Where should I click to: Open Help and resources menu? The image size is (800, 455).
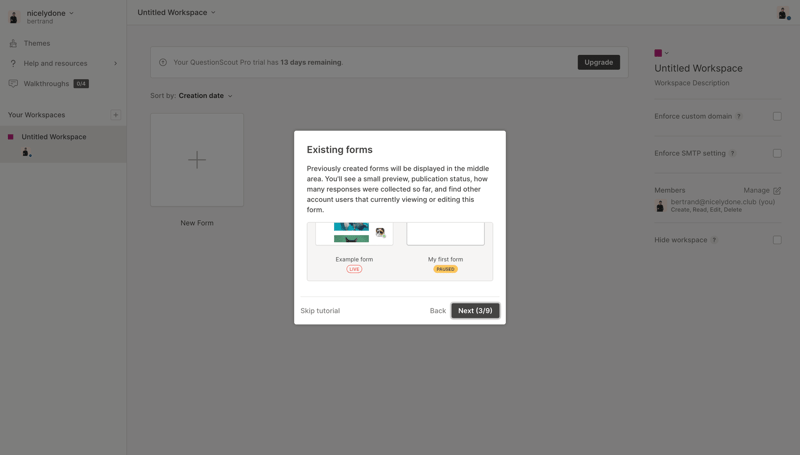pyautogui.click(x=55, y=63)
